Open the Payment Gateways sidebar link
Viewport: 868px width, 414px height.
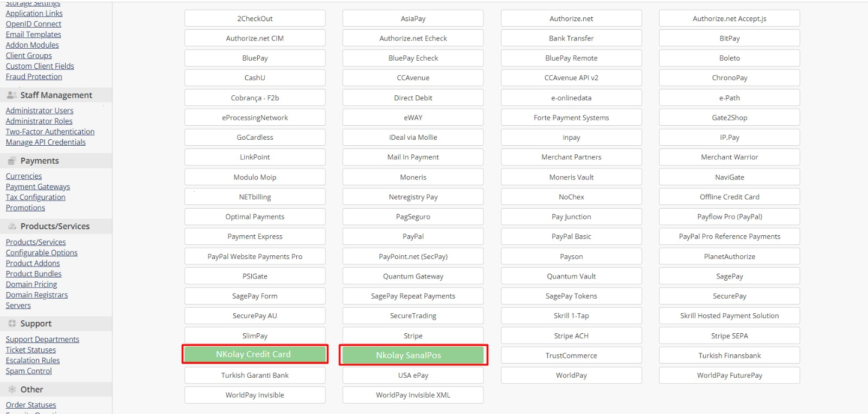coord(38,187)
